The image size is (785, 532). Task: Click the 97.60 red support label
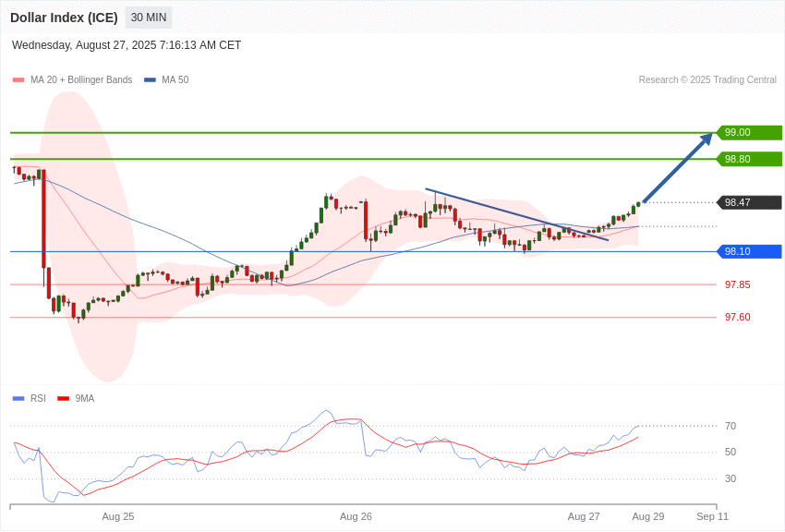[x=738, y=318]
